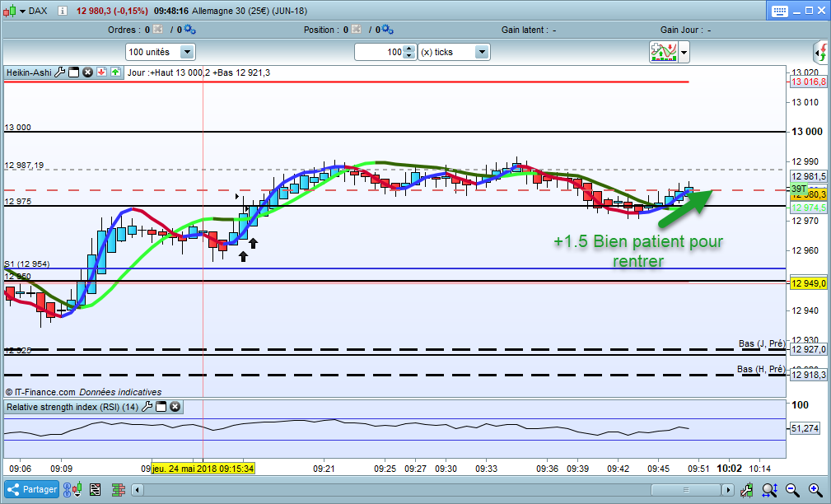Click the RSI value 51,274 label
This screenshot has width=831, height=504.
coord(805,428)
